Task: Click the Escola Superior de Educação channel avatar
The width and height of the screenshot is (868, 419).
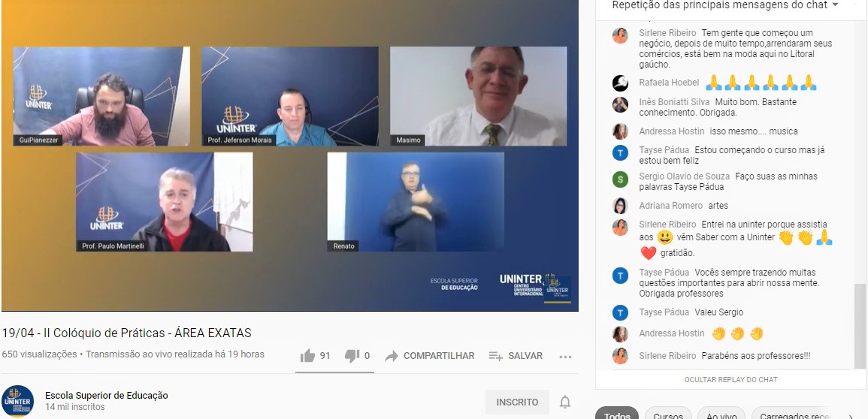Action: click(17, 401)
